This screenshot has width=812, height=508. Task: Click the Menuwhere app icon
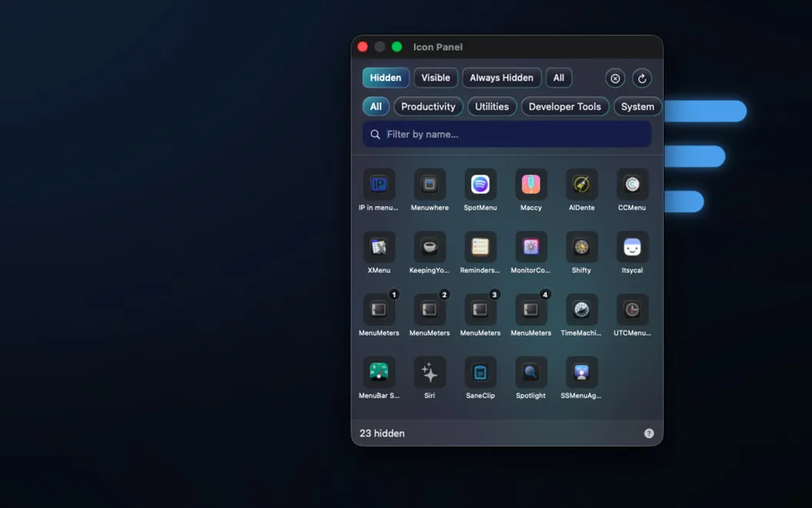[x=430, y=185]
